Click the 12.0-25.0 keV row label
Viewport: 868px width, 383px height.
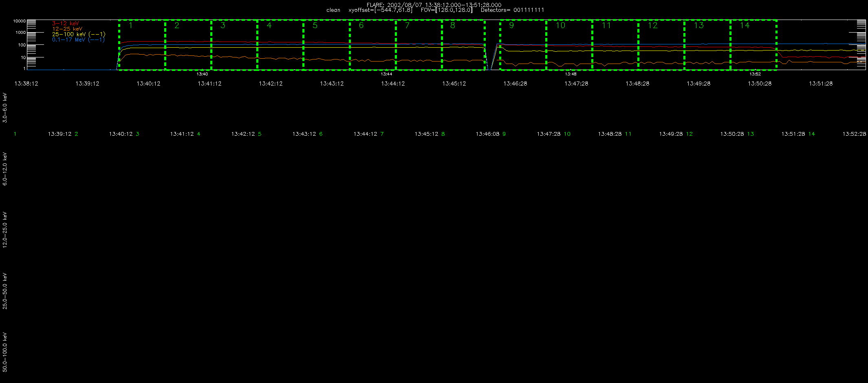coord(5,230)
